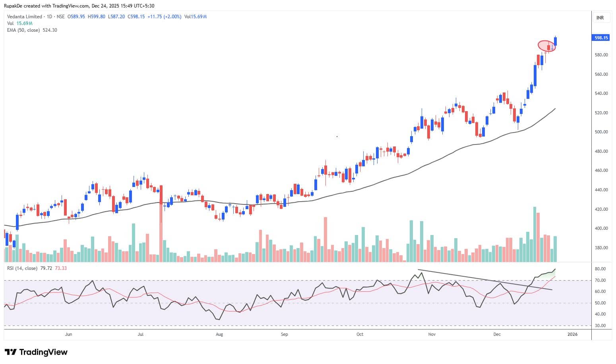
Task: Click the green O589.95 open value in legend
Action: 76,17
